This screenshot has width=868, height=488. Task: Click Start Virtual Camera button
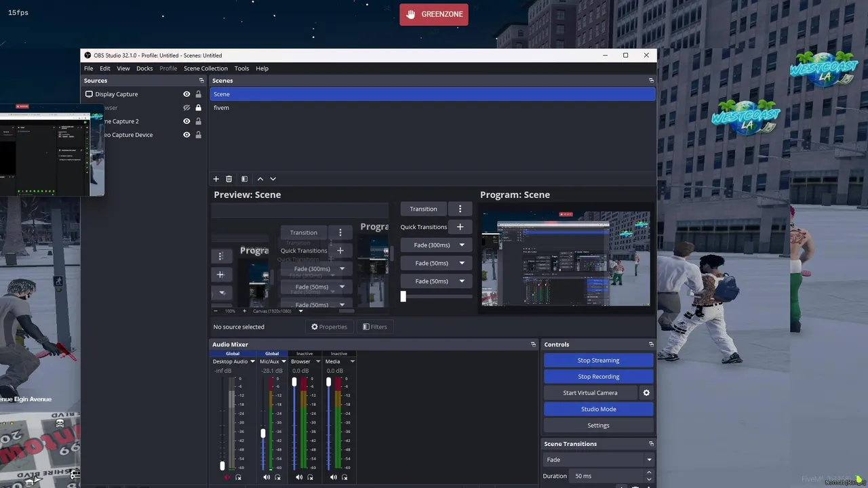click(590, 393)
